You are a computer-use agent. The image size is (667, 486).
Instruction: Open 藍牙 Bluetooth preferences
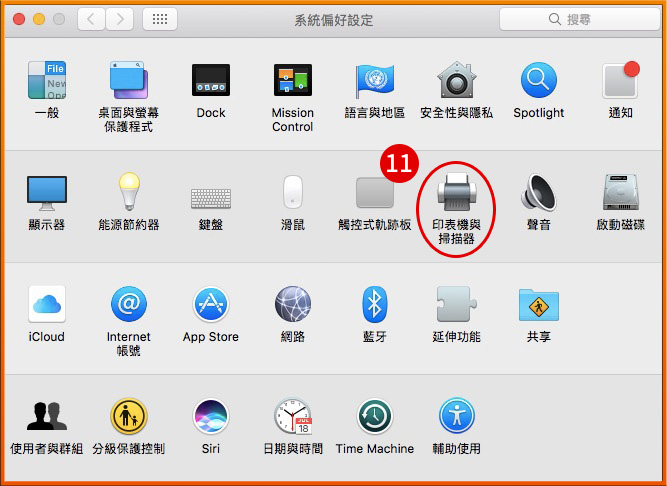[374, 304]
